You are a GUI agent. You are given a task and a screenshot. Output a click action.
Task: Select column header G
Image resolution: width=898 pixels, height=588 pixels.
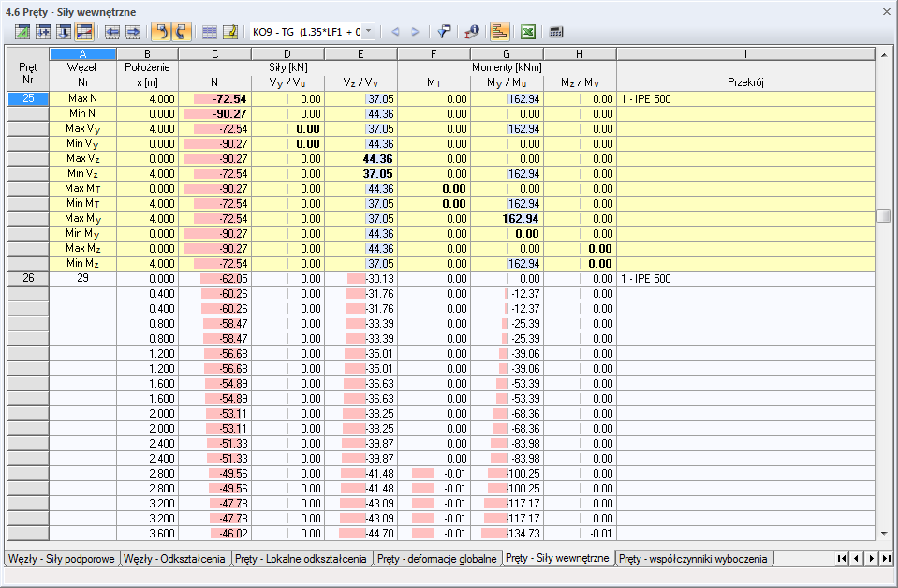tap(507, 53)
